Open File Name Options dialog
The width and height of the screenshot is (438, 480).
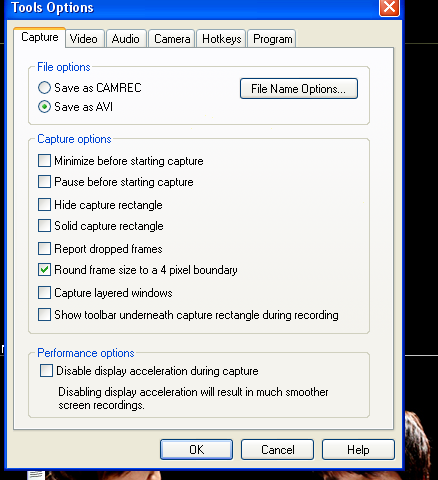(x=299, y=89)
